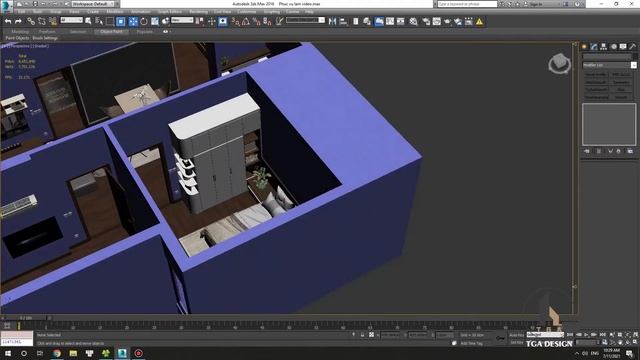
Task: Activate the Select Object tool
Action: coord(88,21)
